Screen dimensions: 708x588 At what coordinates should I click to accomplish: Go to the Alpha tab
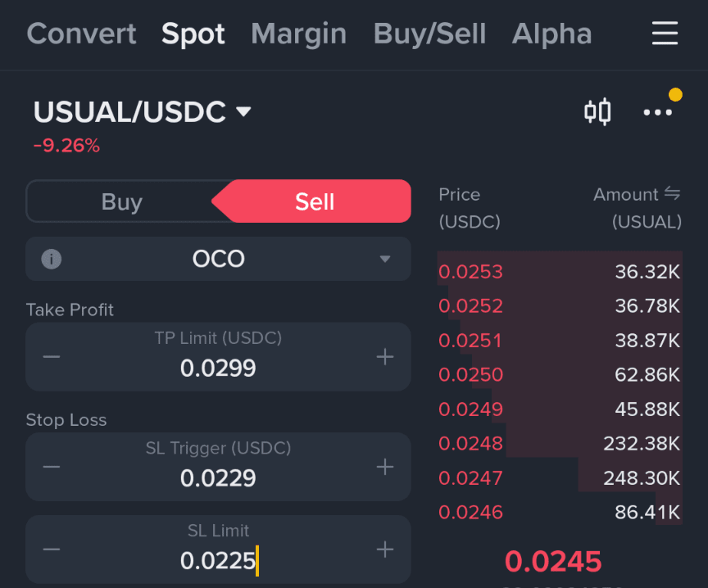click(551, 34)
